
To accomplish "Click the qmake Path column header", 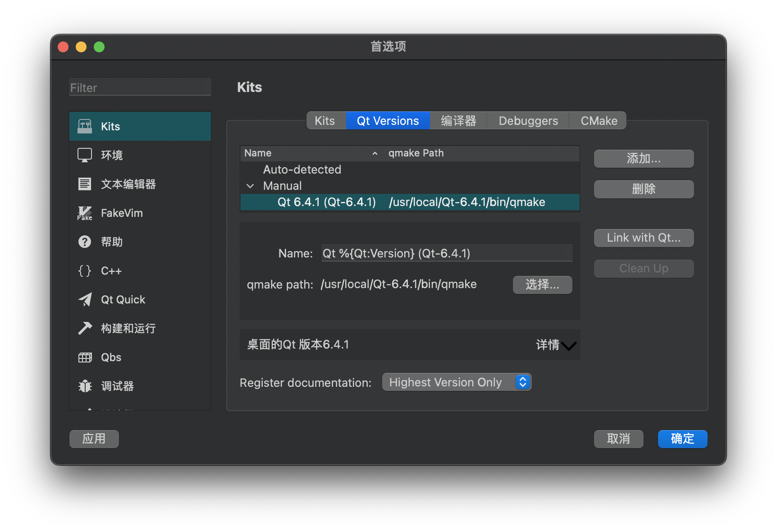I will 481,153.
